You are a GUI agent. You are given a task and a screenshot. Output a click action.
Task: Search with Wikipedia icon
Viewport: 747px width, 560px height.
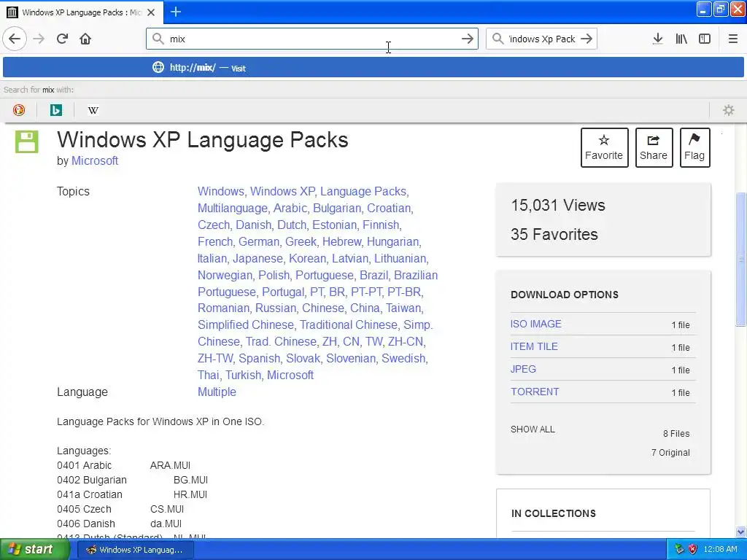93,110
